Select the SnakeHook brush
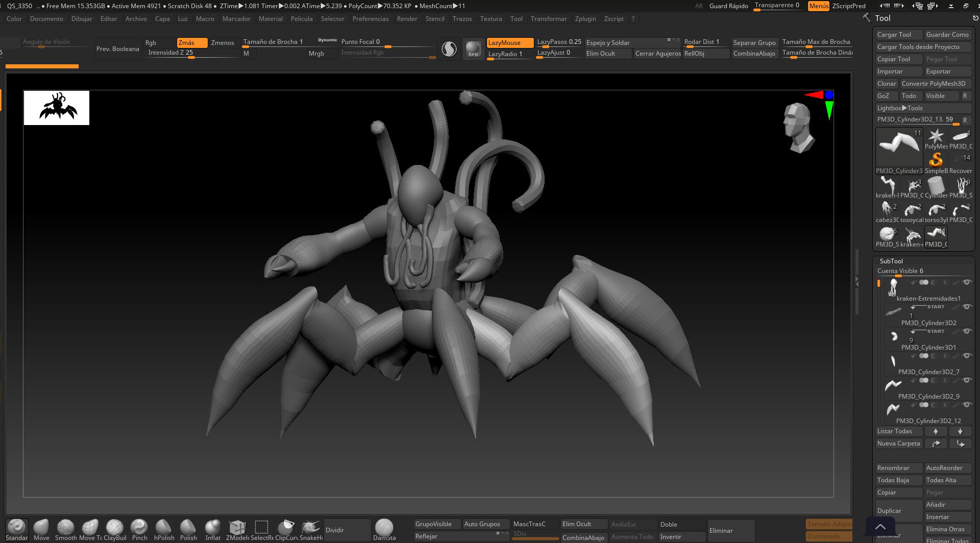Screen dimensions: 980x543 (311, 530)
